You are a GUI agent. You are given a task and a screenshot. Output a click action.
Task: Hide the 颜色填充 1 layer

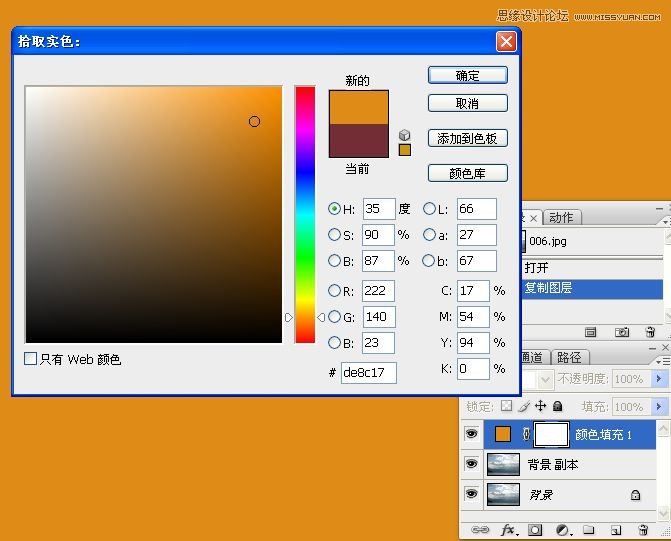(x=472, y=434)
